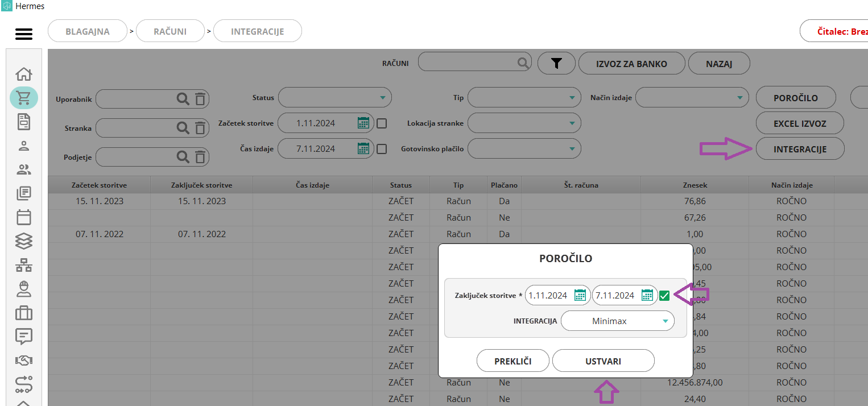Open the calendar sidebar icon

pyautogui.click(x=24, y=217)
